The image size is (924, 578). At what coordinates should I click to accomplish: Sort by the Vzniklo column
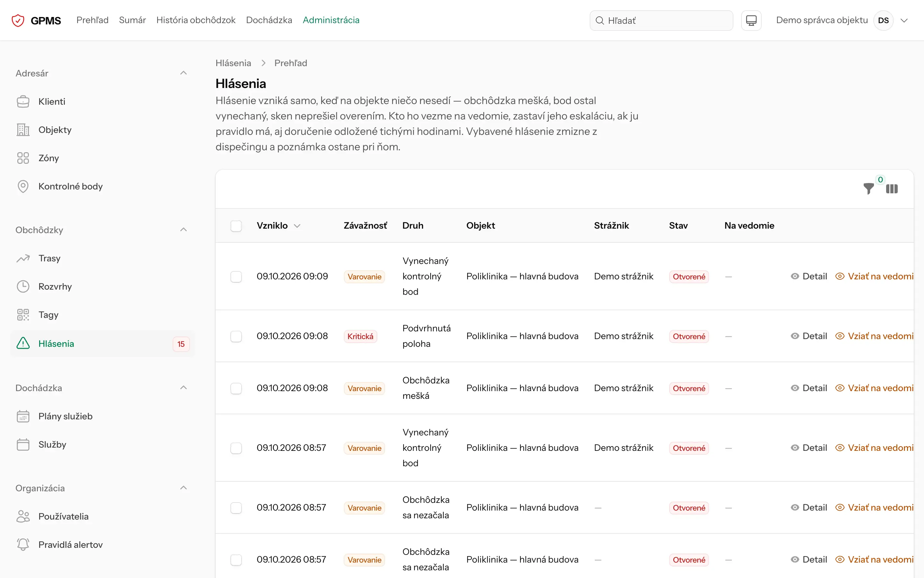tap(278, 225)
